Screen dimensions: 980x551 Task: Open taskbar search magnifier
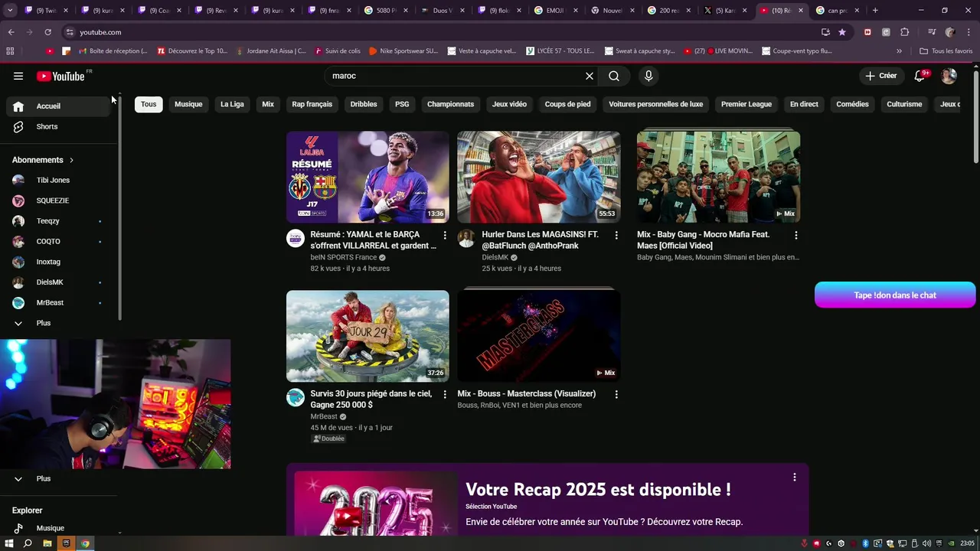point(28,543)
